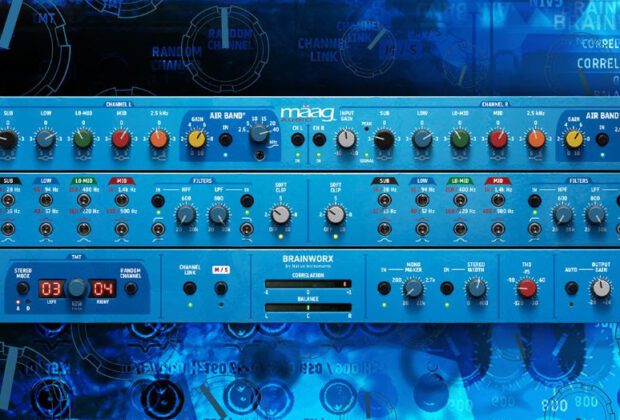Toggle Channel L Air Band IN button
The height and width of the screenshot is (420, 620).
(x=225, y=140)
